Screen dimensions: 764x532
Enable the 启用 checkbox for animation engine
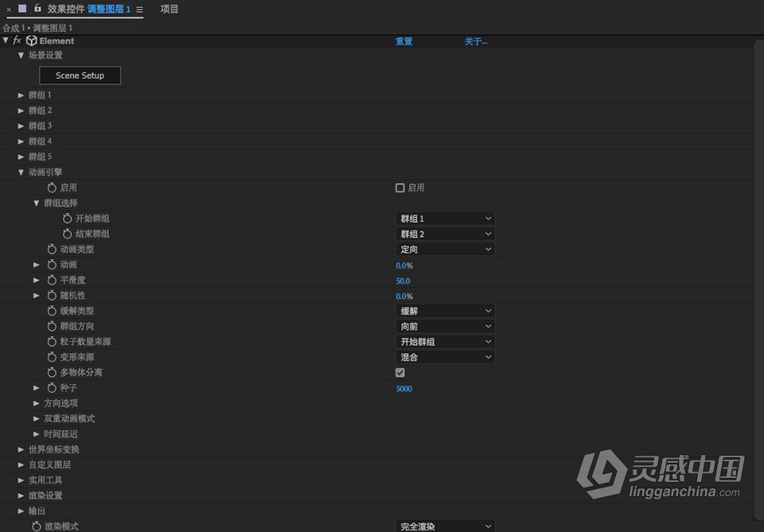400,188
